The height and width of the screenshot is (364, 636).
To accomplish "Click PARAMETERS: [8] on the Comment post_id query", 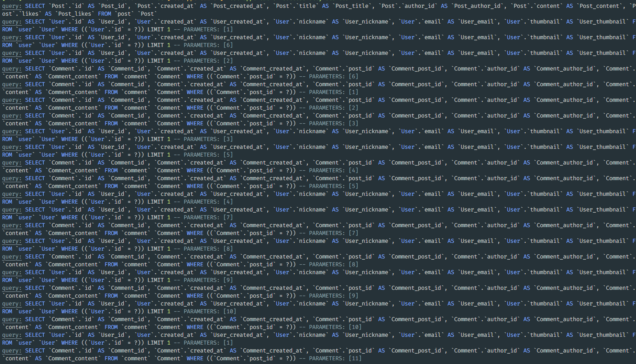I will point(334,264).
